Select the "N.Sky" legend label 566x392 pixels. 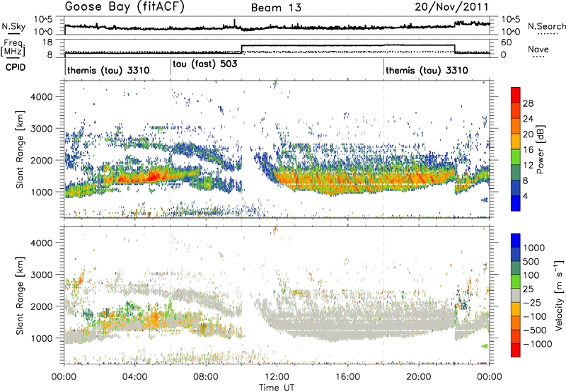(x=13, y=26)
